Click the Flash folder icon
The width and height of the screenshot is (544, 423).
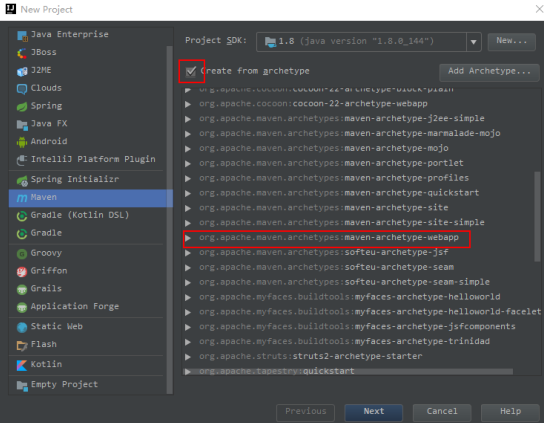tap(22, 345)
